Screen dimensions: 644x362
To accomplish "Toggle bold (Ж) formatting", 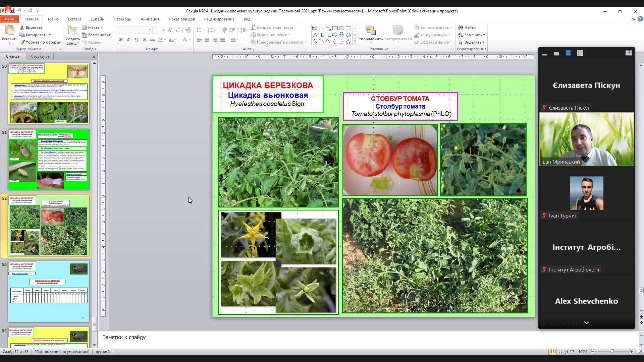I will coord(120,40).
